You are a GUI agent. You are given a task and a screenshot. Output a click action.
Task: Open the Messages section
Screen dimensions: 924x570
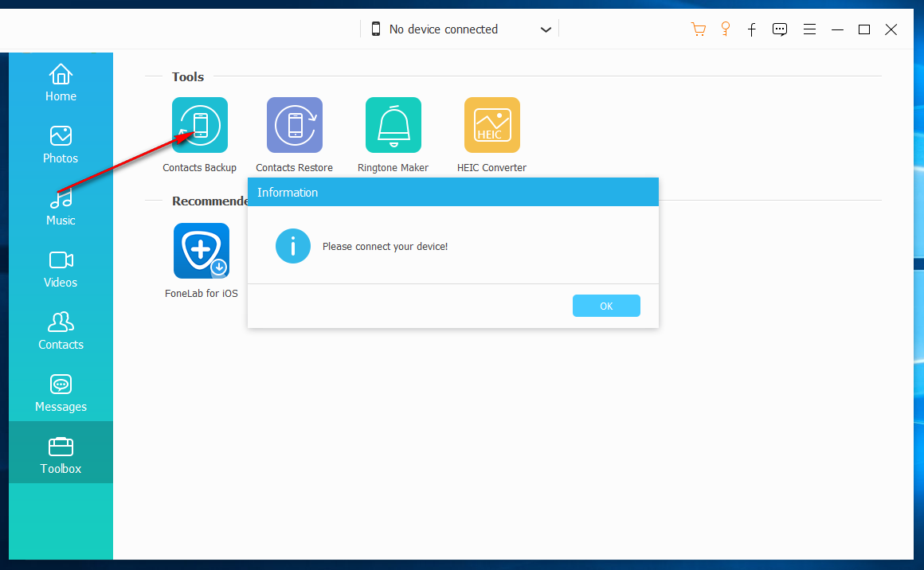click(61, 394)
